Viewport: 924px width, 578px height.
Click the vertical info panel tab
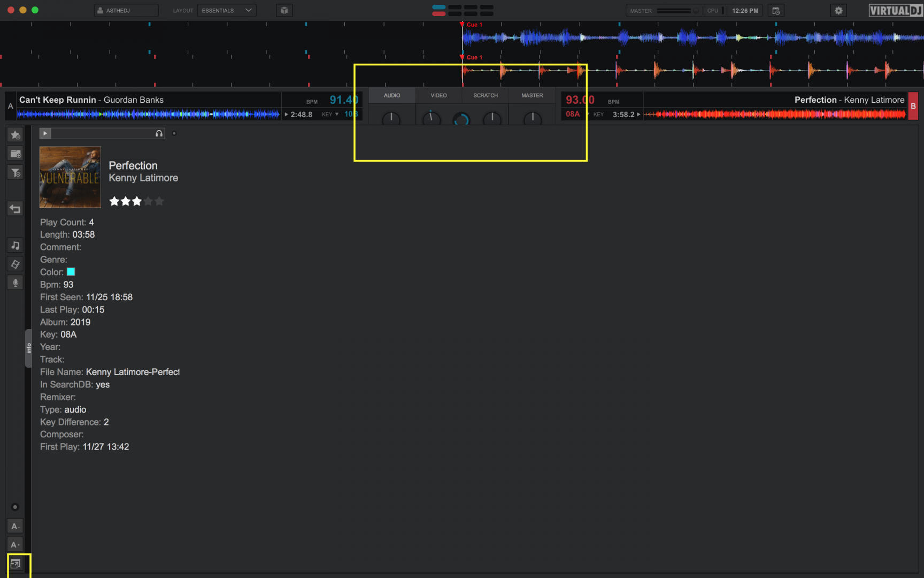coord(28,348)
